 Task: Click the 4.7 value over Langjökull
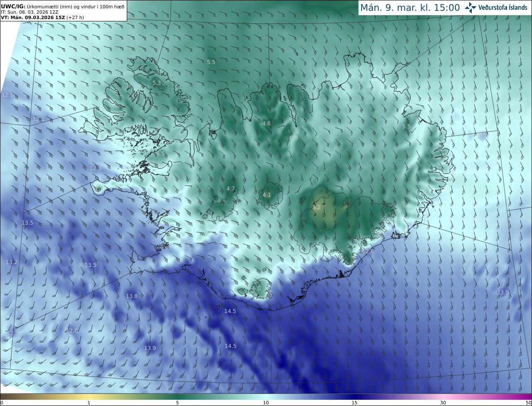(x=231, y=189)
